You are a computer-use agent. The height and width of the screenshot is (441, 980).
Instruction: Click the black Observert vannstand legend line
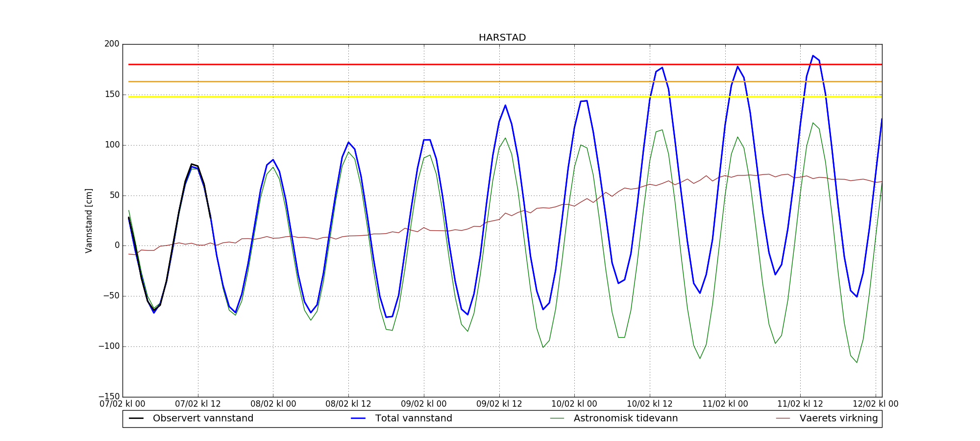[x=136, y=418]
